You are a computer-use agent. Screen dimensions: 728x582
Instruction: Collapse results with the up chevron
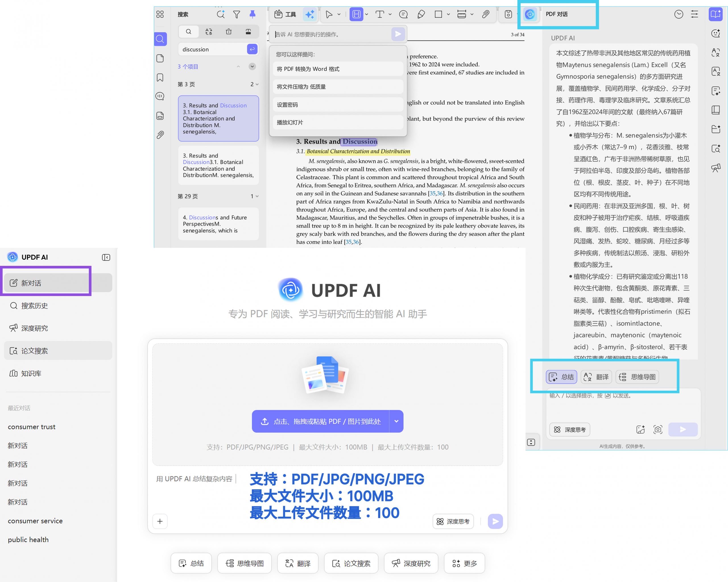tap(238, 67)
